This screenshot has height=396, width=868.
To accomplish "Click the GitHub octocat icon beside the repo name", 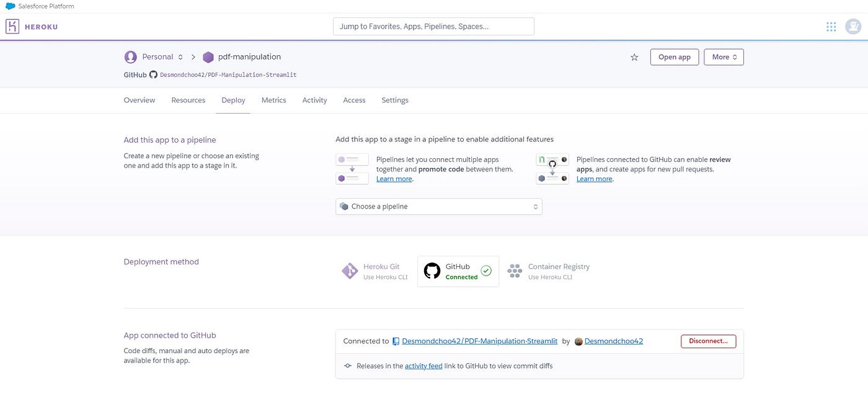I will [154, 74].
